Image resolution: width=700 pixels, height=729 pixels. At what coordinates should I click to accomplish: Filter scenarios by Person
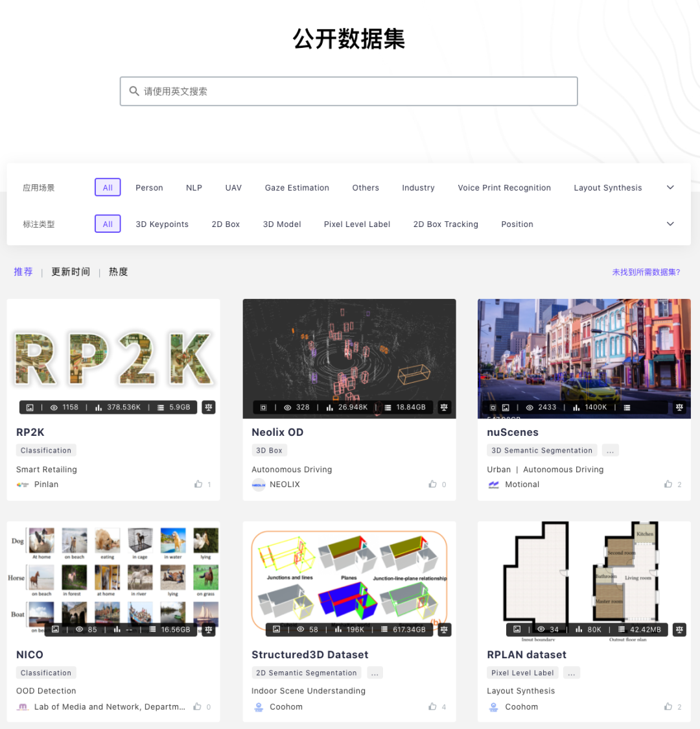click(x=149, y=187)
